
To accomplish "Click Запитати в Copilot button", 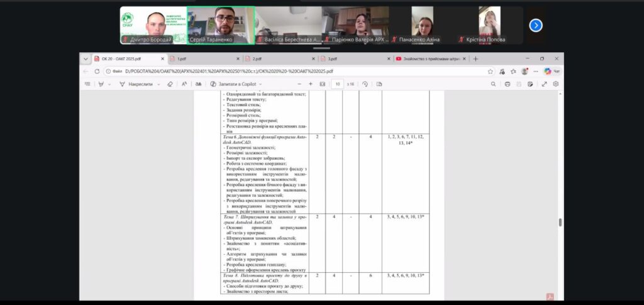I will point(236,84).
